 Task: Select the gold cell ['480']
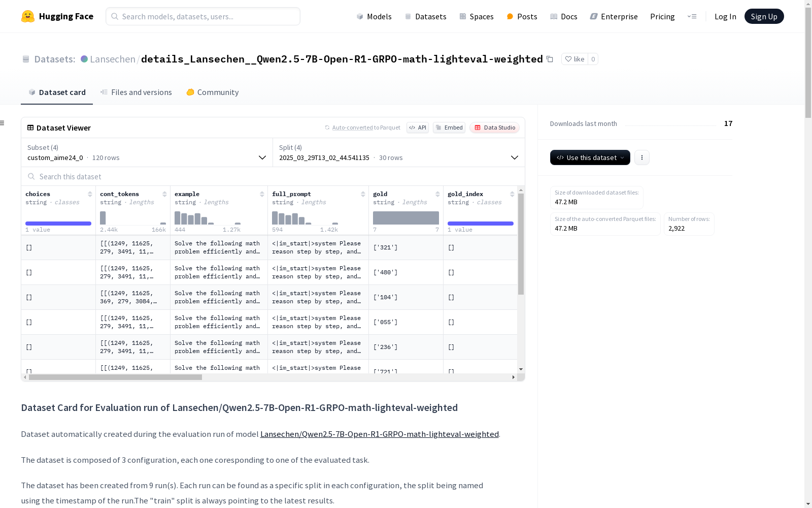coord(406,272)
